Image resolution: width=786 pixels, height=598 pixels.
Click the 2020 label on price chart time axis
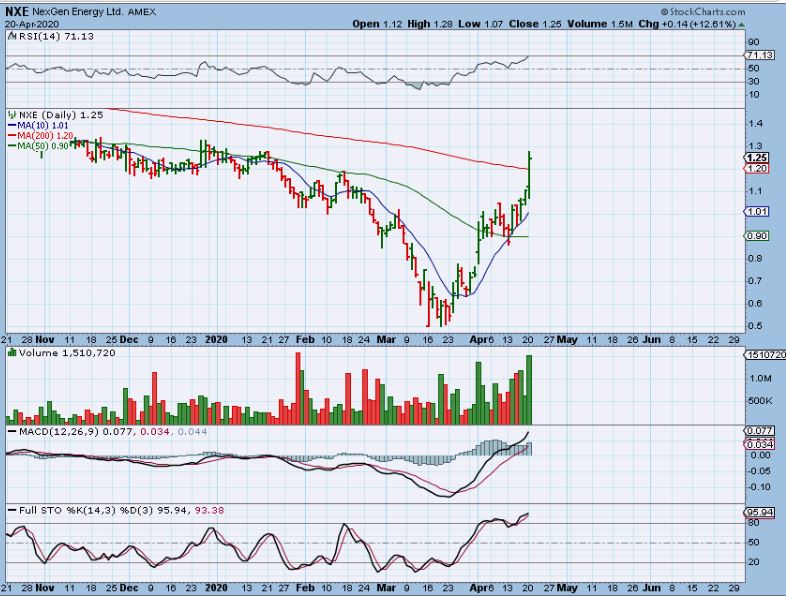tap(216, 339)
